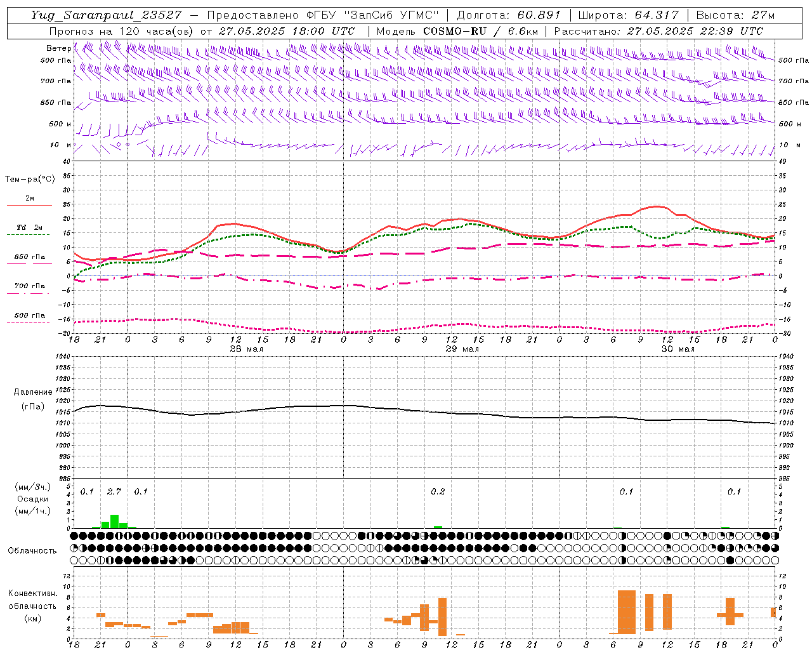Click the Ветер wind panel label
The width and height of the screenshot is (812, 650).
click(x=58, y=48)
